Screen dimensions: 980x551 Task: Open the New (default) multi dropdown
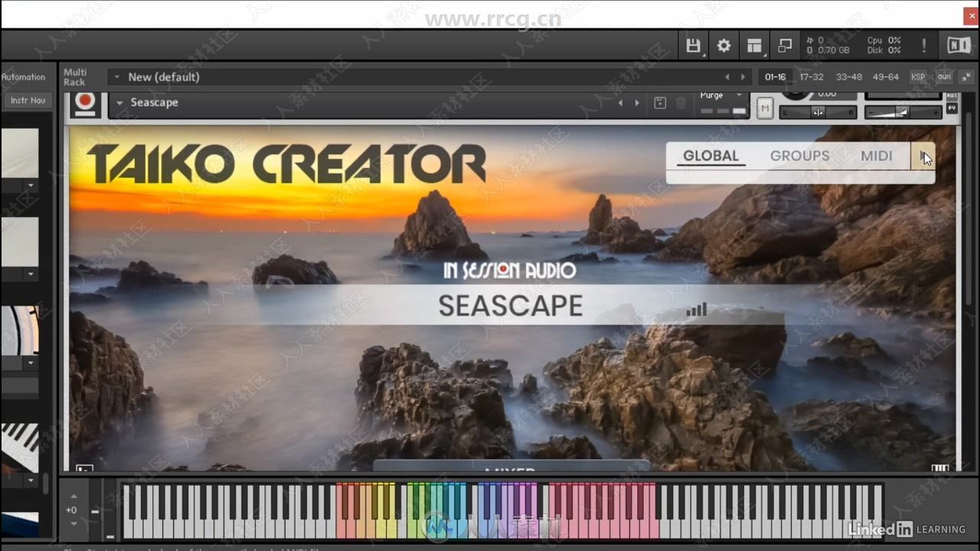[116, 77]
